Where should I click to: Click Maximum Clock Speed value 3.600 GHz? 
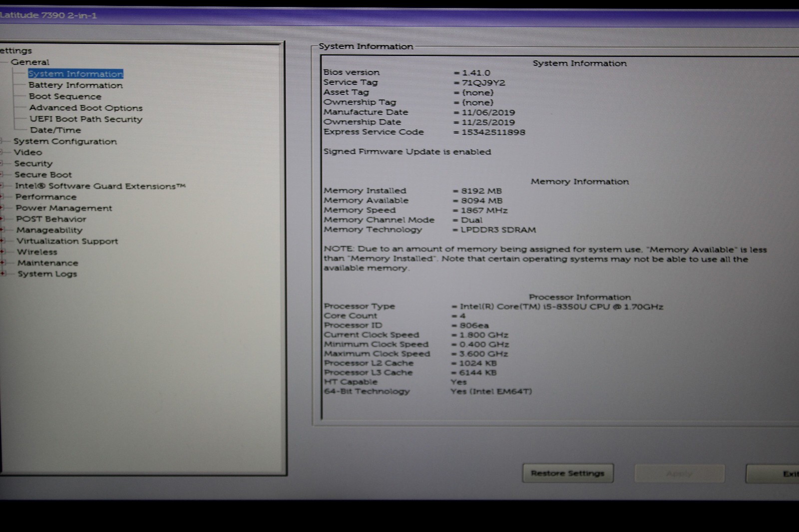click(484, 354)
